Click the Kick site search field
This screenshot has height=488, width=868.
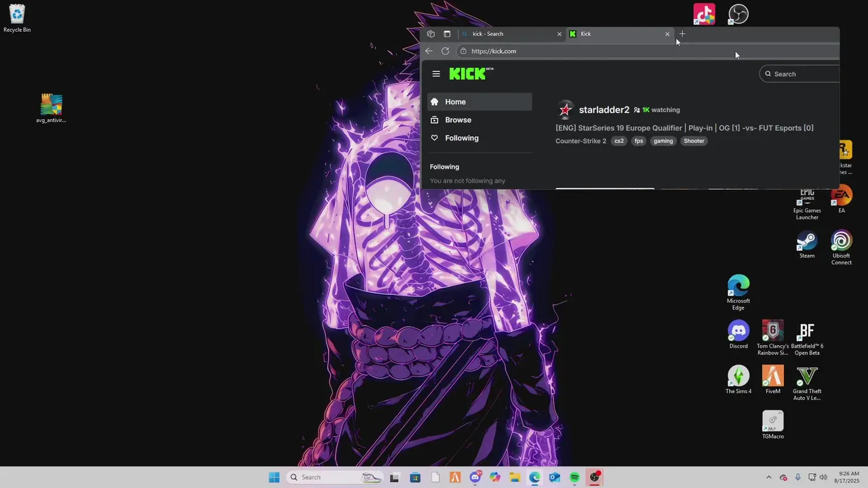[800, 74]
